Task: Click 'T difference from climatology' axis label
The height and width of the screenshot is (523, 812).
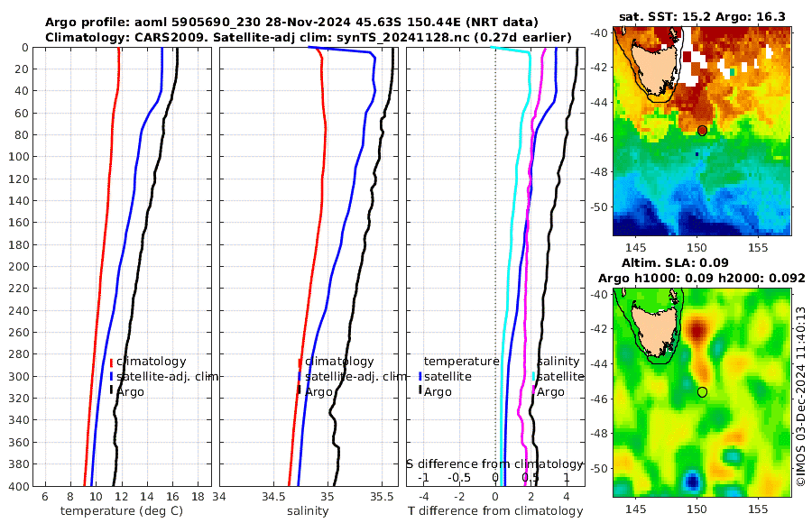Action: coord(495,511)
